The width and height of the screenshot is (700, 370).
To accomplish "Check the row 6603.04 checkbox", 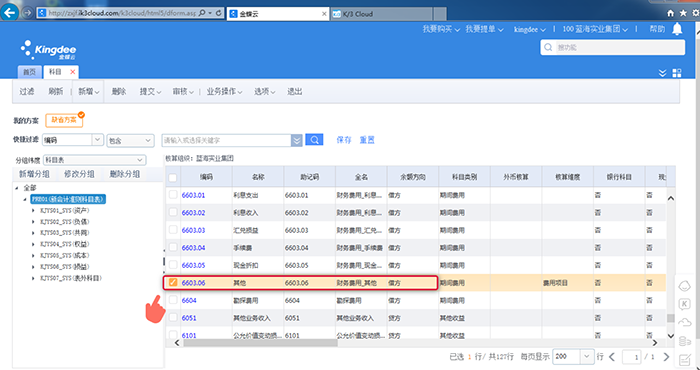I will click(173, 247).
